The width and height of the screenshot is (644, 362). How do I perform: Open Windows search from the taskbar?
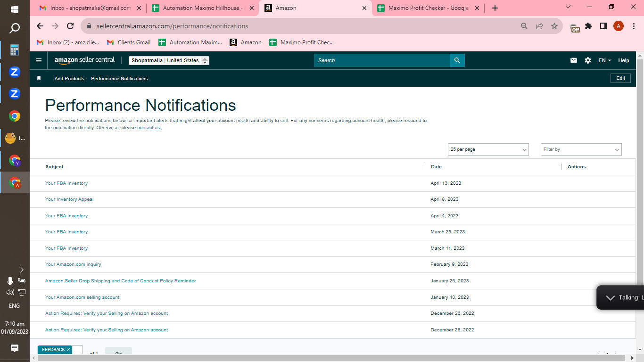click(x=15, y=29)
